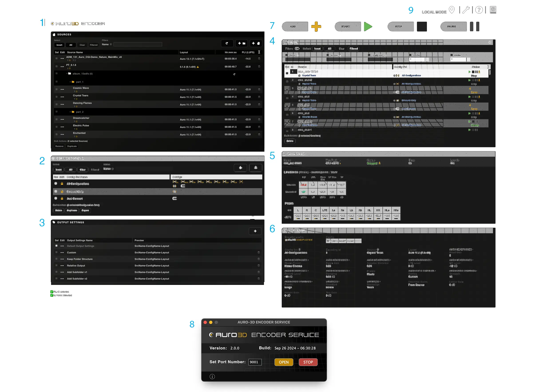Click the Sources Name filter text field
The image size is (551, 392).
coord(138,44)
